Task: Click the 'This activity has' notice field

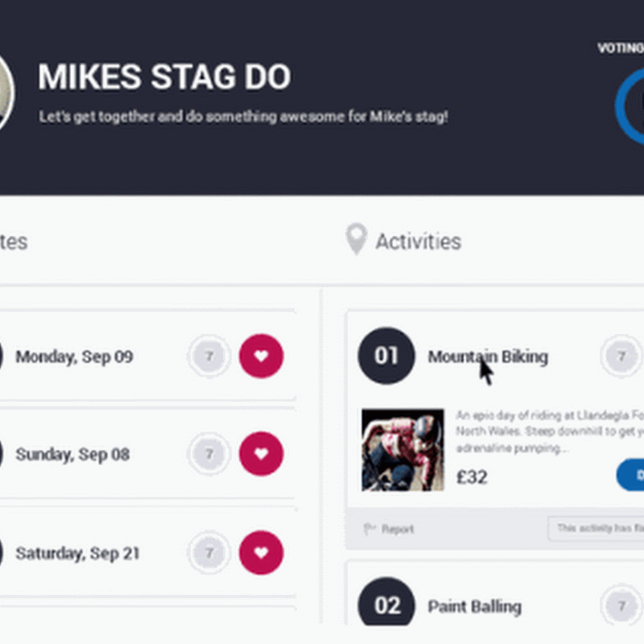Action: pyautogui.click(x=597, y=529)
